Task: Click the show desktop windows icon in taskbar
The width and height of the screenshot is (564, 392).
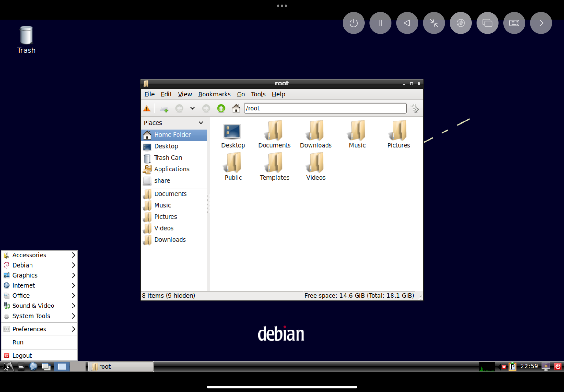Action: pos(46,367)
